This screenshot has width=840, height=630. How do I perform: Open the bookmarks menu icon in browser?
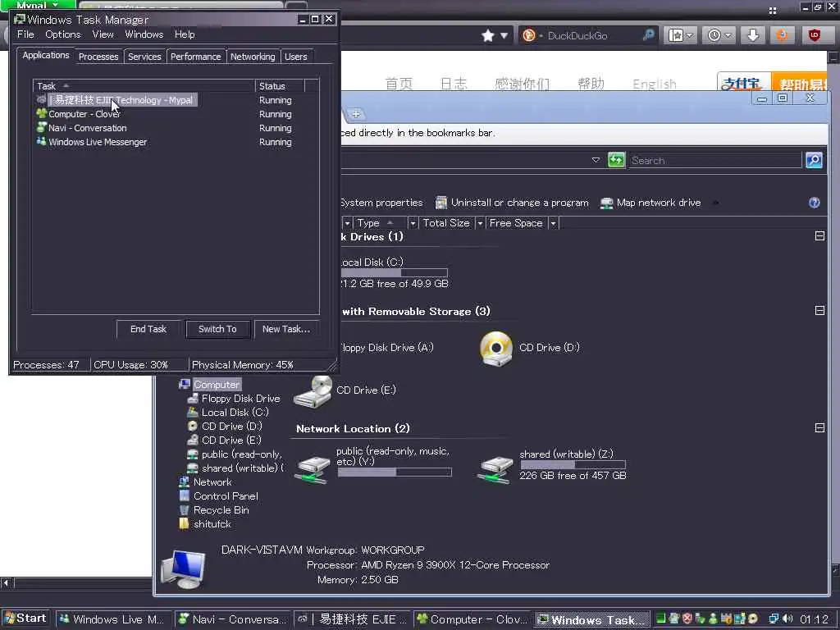tap(676, 35)
